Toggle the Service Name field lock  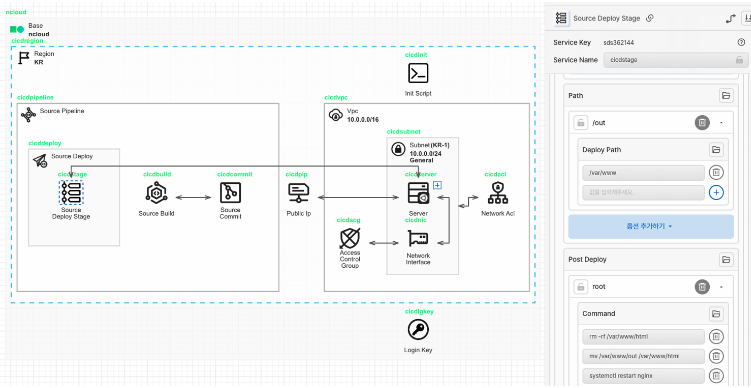pos(740,60)
